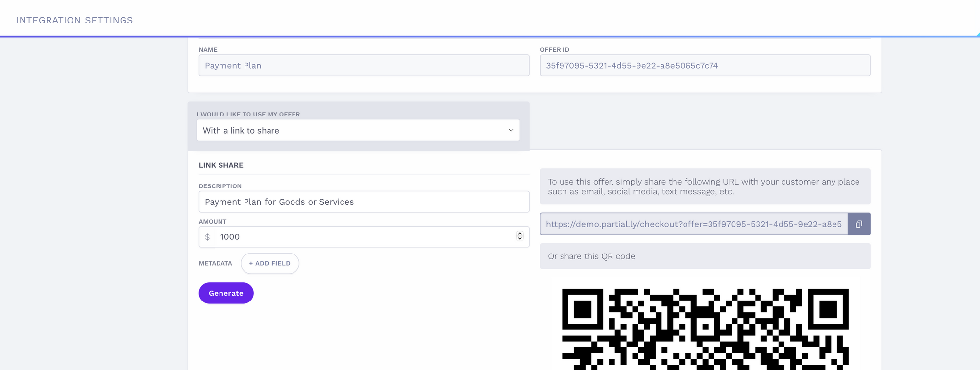Increase the Amount with the stepper arrows
The image size is (980, 370).
pyautogui.click(x=520, y=234)
